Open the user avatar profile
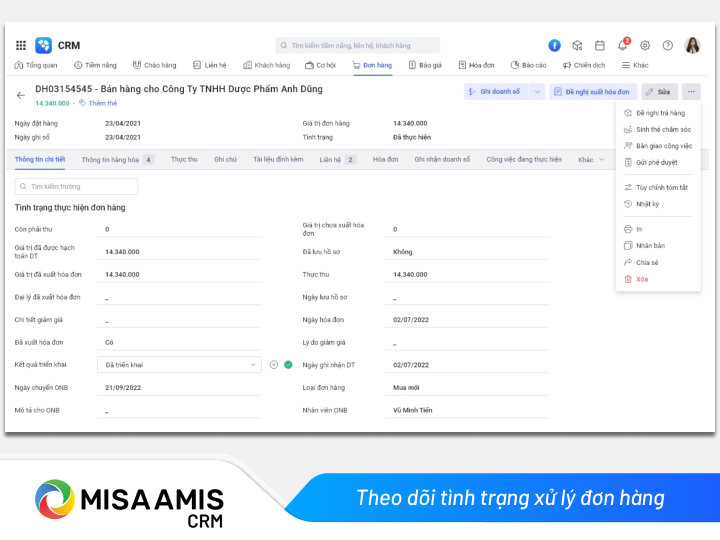The image size is (720, 540). [692, 45]
